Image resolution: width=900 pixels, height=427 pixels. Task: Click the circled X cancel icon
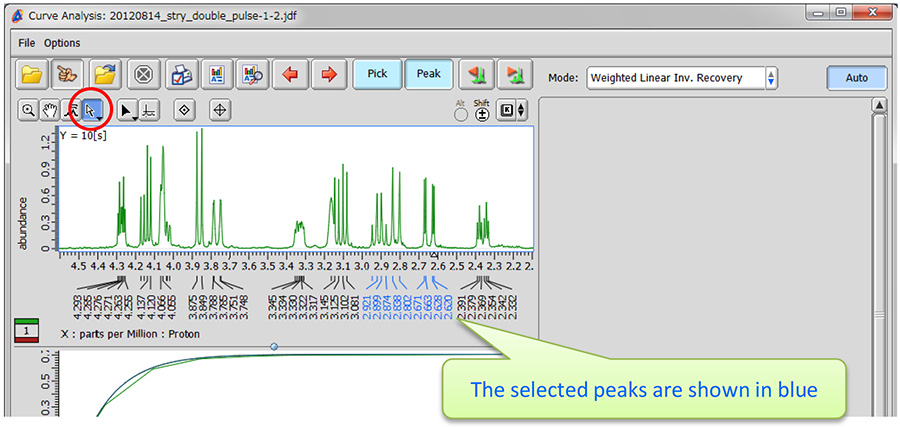(x=144, y=76)
